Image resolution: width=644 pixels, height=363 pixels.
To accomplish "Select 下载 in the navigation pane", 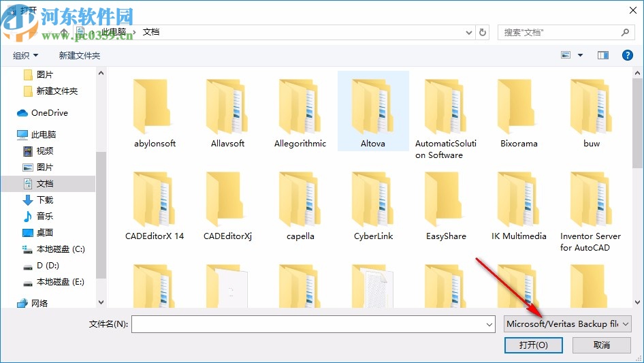I will pyautogui.click(x=44, y=200).
